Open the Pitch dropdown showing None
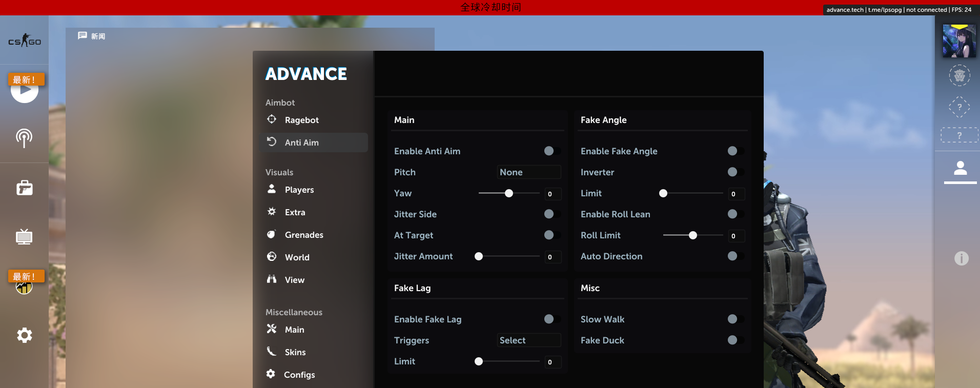The width and height of the screenshot is (980, 388). [528, 172]
